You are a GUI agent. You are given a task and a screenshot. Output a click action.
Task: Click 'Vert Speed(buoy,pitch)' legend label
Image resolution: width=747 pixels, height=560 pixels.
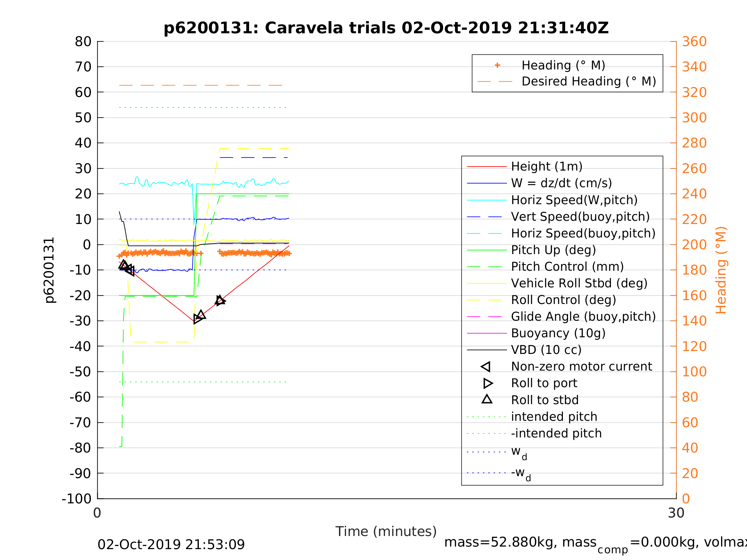pyautogui.click(x=580, y=216)
